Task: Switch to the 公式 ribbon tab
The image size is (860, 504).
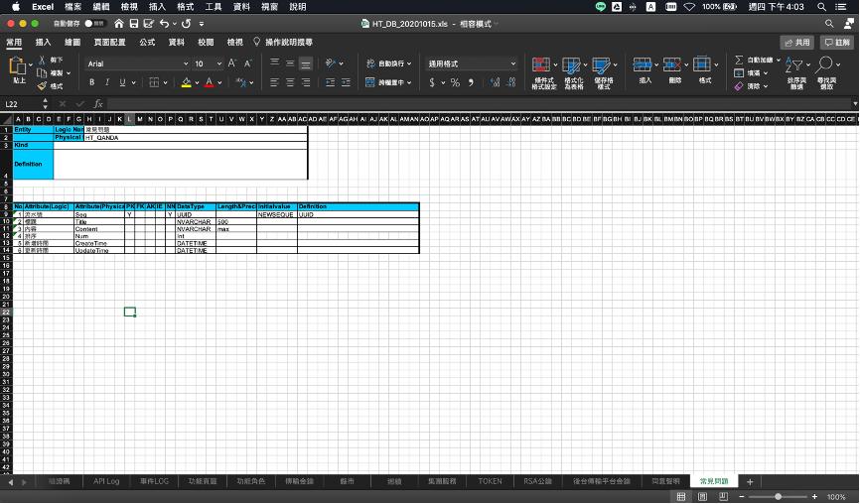Action: (x=147, y=43)
